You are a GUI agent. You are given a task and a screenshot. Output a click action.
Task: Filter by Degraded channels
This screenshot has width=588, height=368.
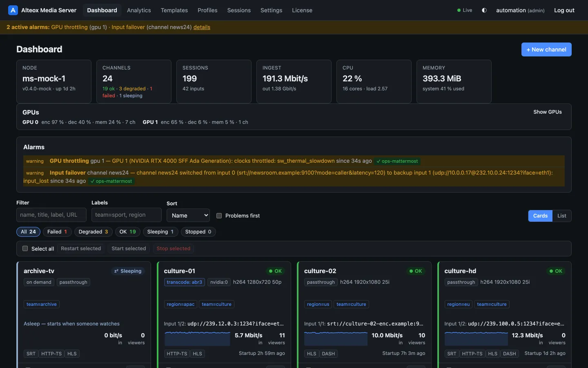pos(93,232)
